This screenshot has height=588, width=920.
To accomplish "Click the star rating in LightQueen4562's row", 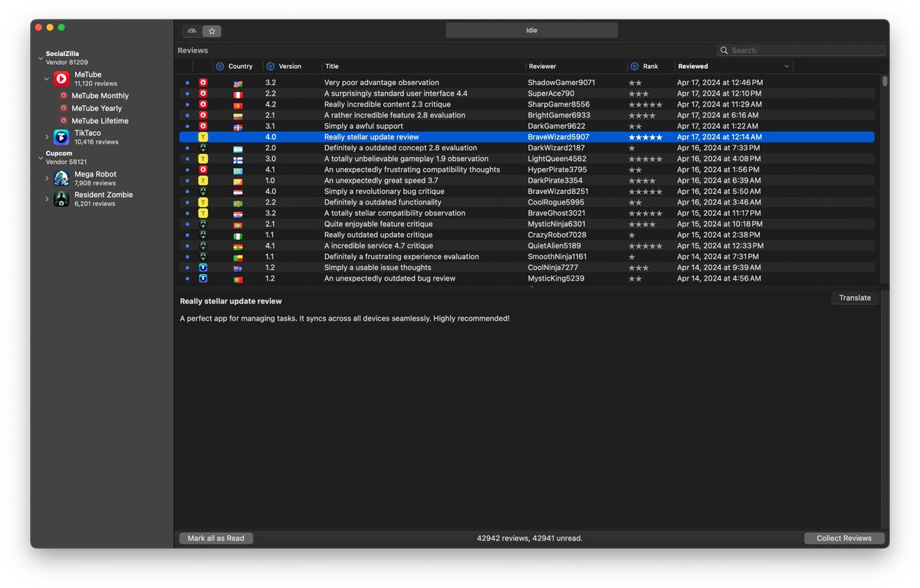I will [x=646, y=159].
